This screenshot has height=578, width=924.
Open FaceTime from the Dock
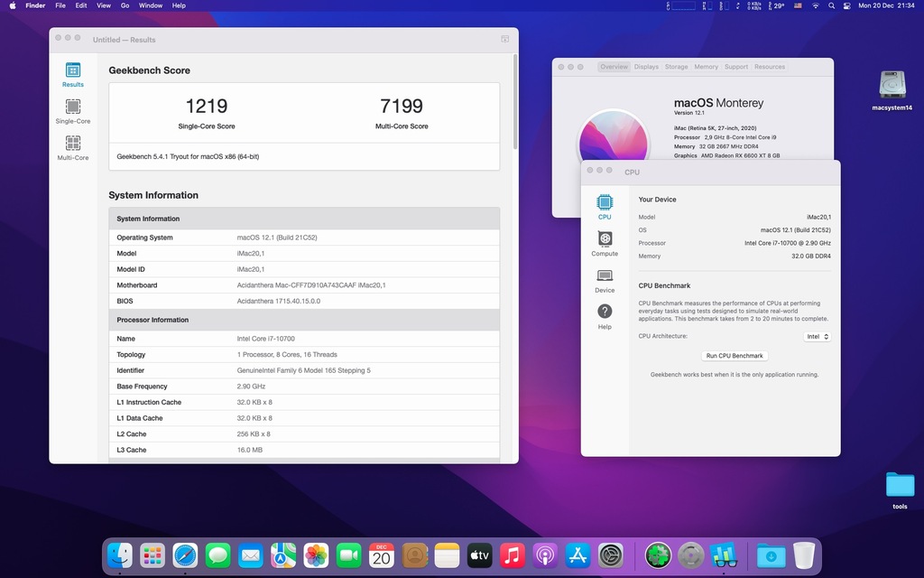[x=349, y=555]
